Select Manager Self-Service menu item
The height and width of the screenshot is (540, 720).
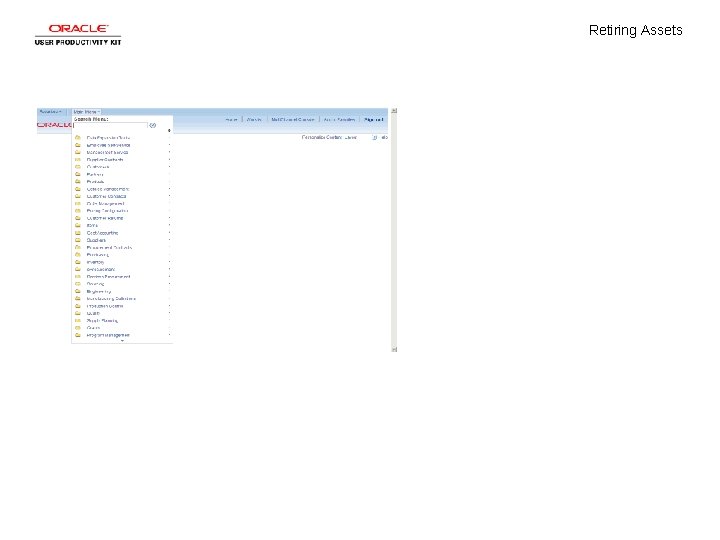point(107,152)
